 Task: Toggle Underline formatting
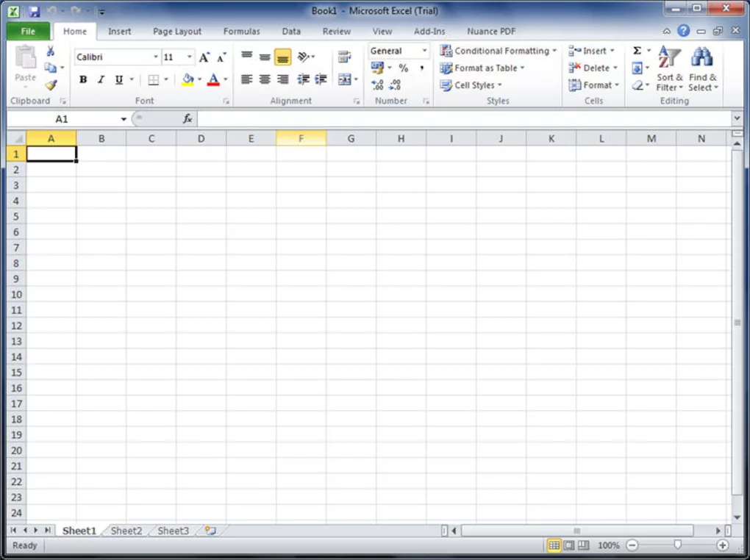click(x=118, y=79)
